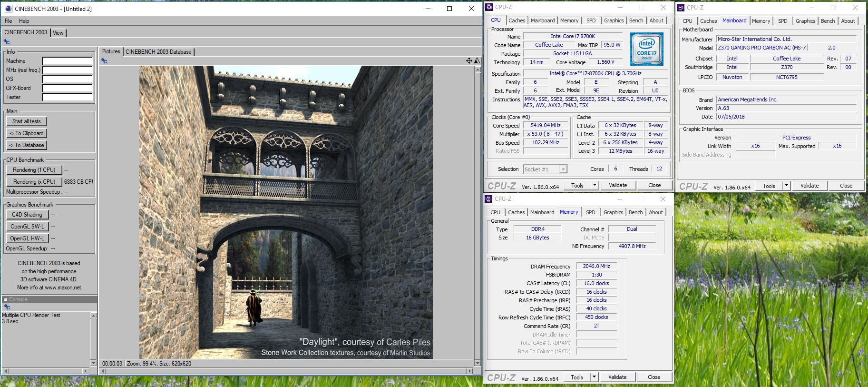Click the Intel Core i7 8700K name field
This screenshot has width=868, height=387.
(573, 36)
